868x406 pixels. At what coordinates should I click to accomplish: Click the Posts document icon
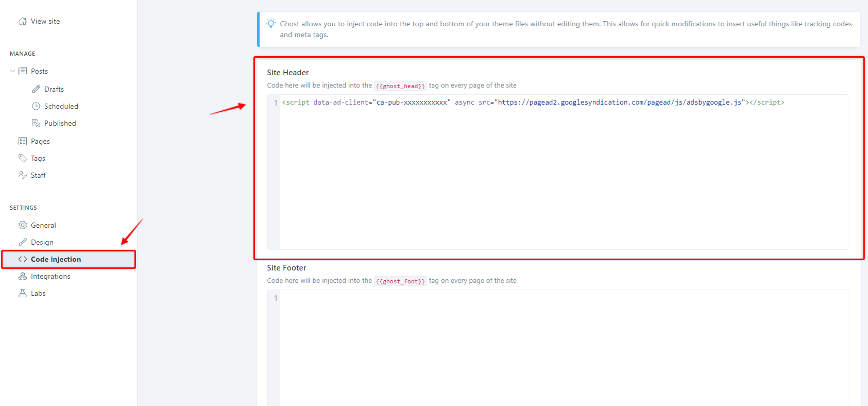[x=23, y=71]
